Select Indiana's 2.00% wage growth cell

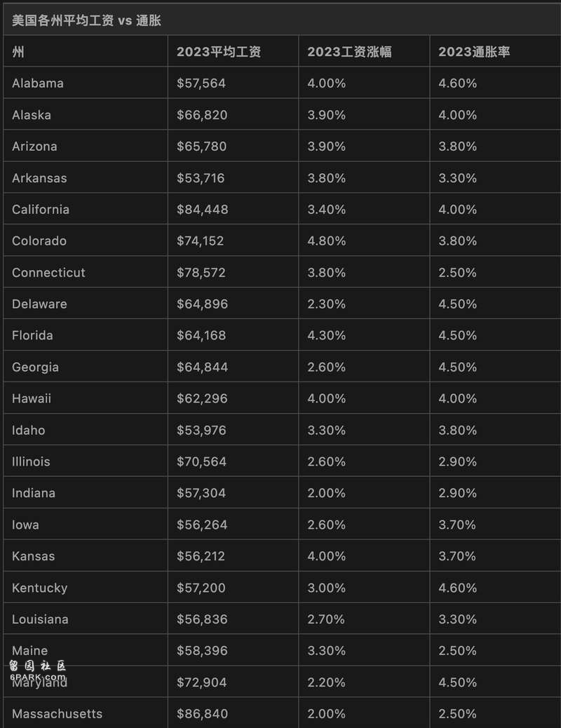(327, 493)
